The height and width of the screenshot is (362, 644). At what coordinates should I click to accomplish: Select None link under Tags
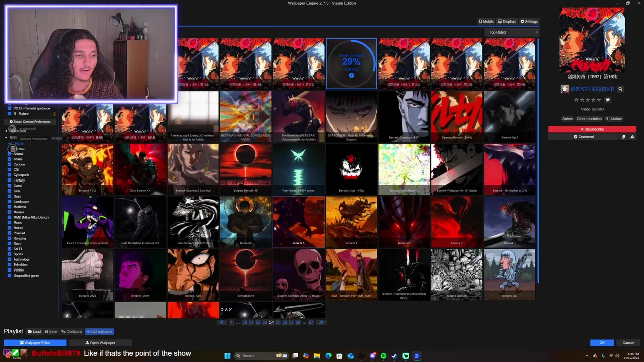click(19, 144)
